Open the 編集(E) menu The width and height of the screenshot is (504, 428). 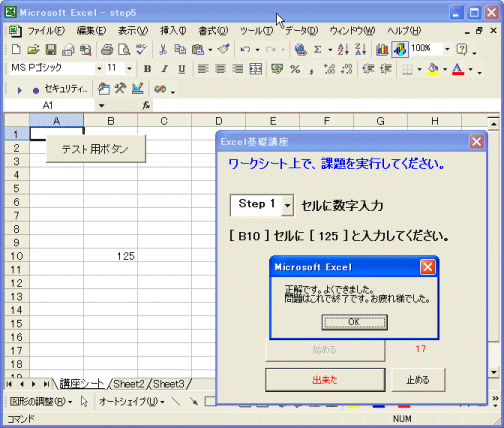(x=91, y=31)
